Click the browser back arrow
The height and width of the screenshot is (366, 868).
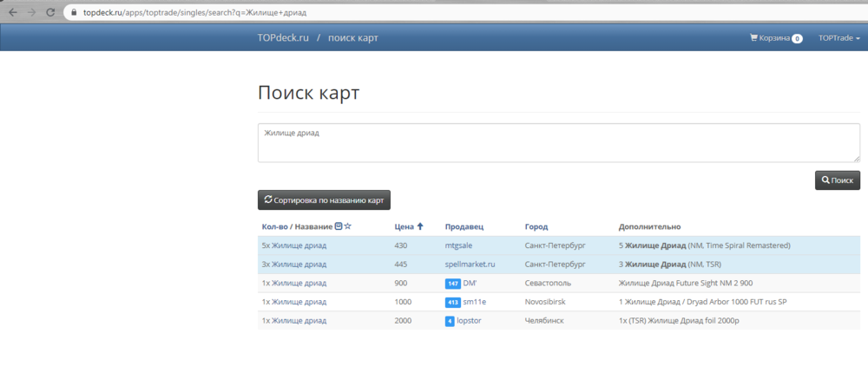[13, 13]
